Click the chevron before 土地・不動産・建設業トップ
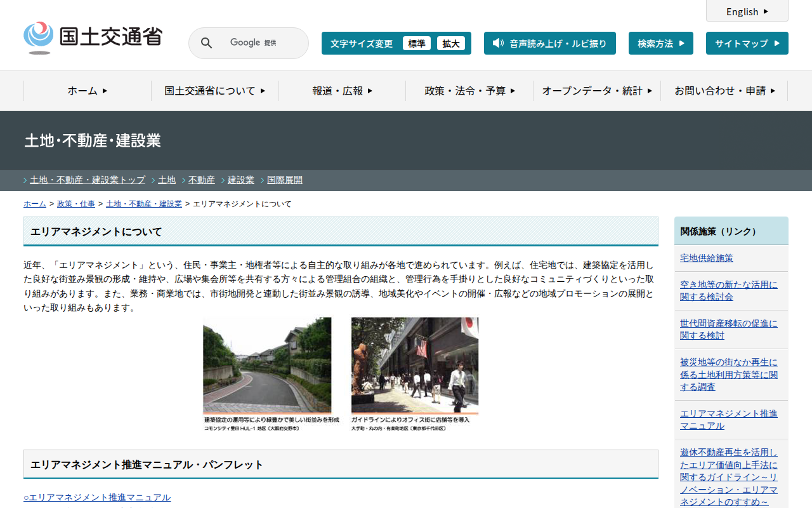Image resolution: width=812 pixels, height=508 pixels. tap(25, 180)
